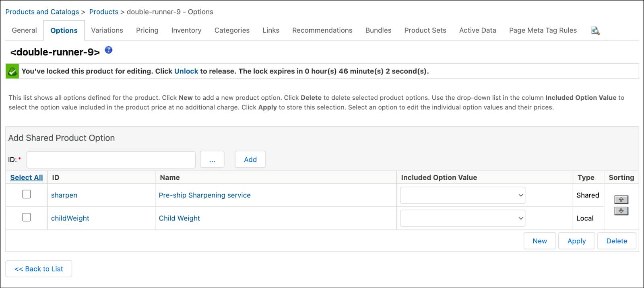Click the Delete button

point(617,241)
